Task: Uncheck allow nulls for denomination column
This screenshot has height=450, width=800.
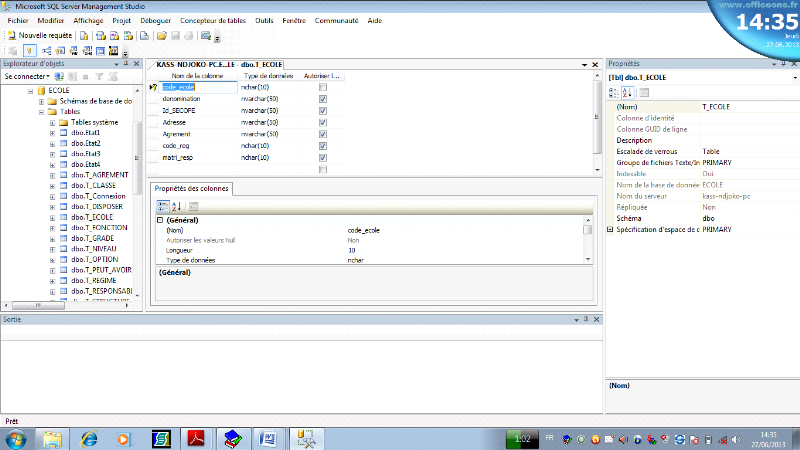Action: (x=322, y=99)
